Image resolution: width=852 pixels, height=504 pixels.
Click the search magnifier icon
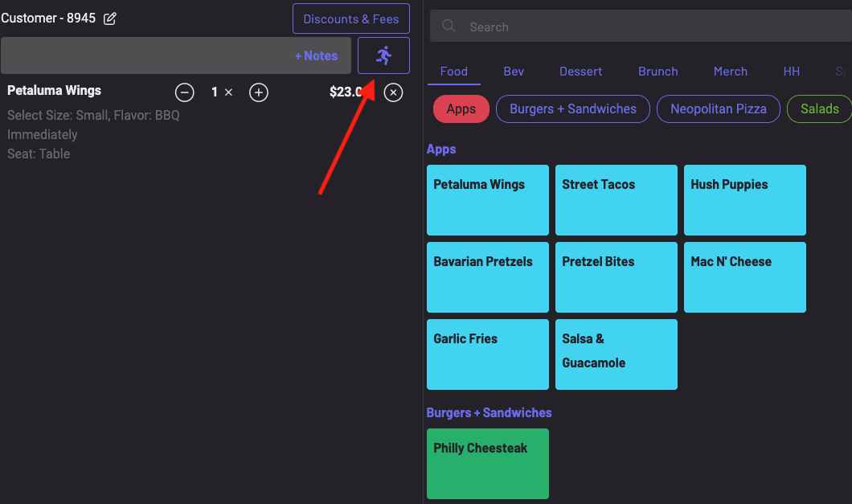click(449, 27)
